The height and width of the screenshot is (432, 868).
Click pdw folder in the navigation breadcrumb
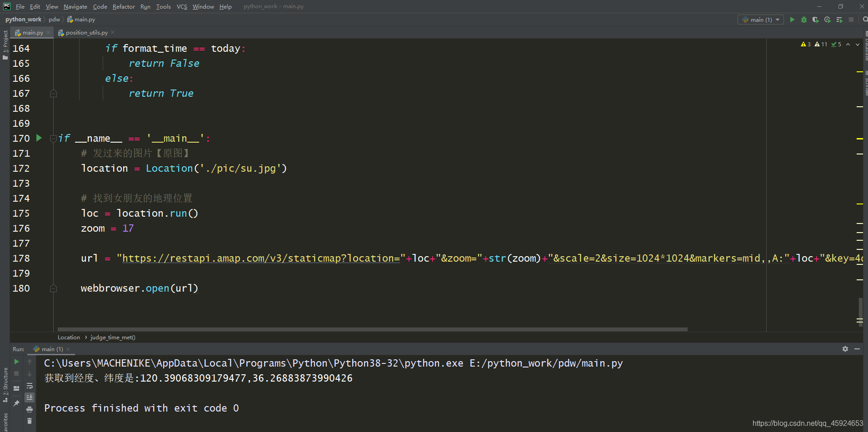click(x=54, y=20)
